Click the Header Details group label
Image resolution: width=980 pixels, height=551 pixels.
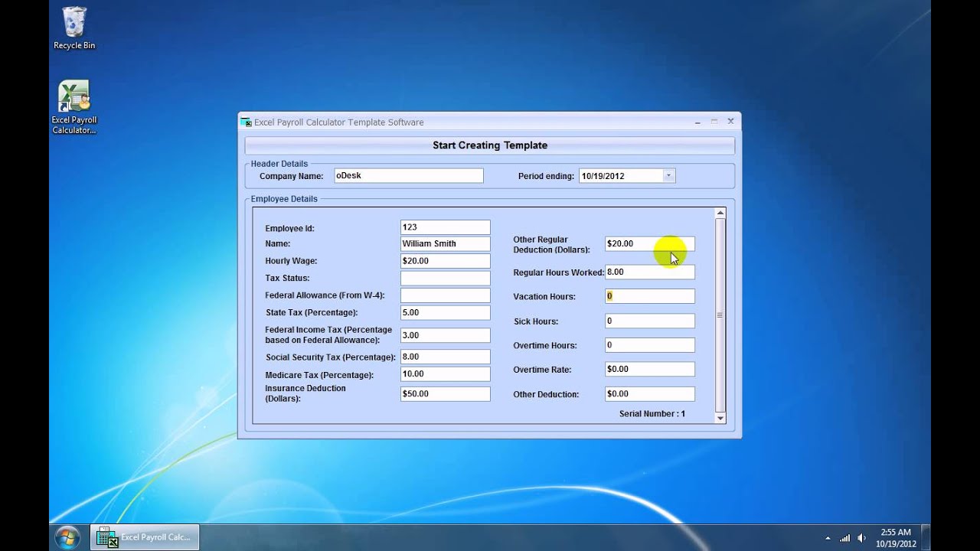click(x=279, y=164)
